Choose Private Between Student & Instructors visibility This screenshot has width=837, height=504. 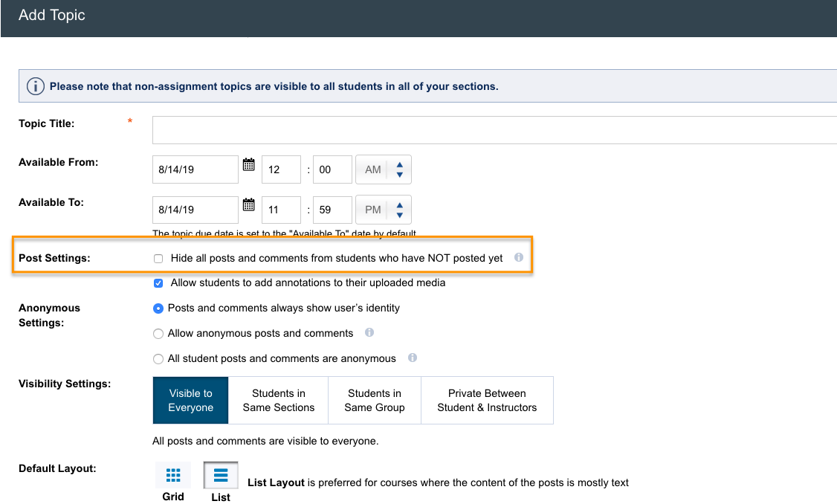point(487,400)
